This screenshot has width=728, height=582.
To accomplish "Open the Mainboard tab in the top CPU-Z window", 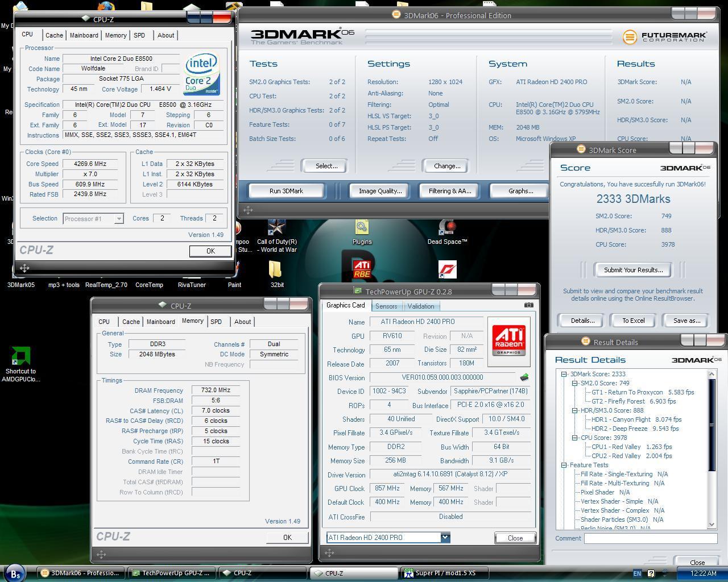I will pos(84,35).
